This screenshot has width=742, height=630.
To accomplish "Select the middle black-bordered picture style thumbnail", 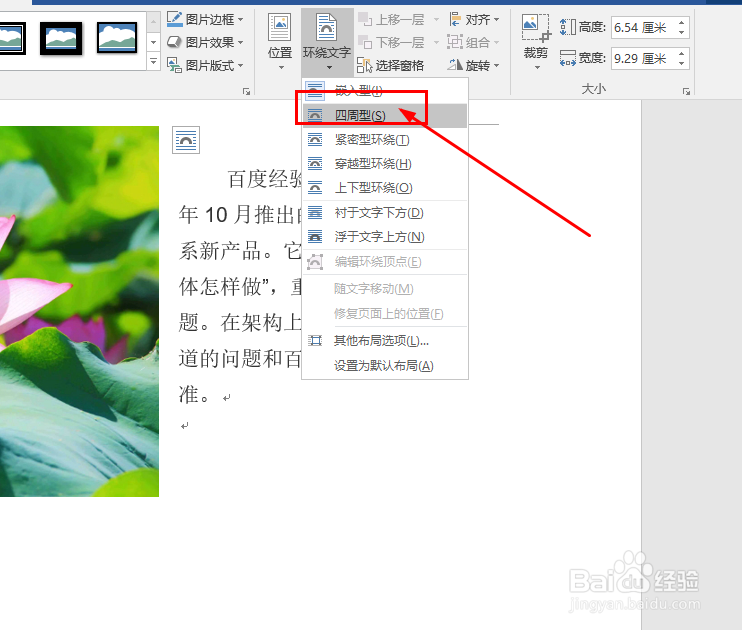I will pyautogui.click(x=61, y=38).
